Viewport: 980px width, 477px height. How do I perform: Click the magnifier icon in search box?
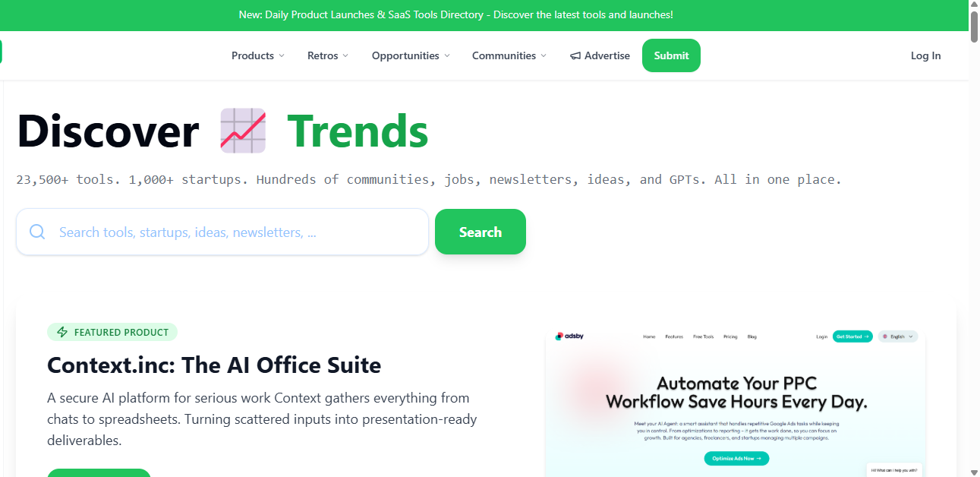point(37,232)
